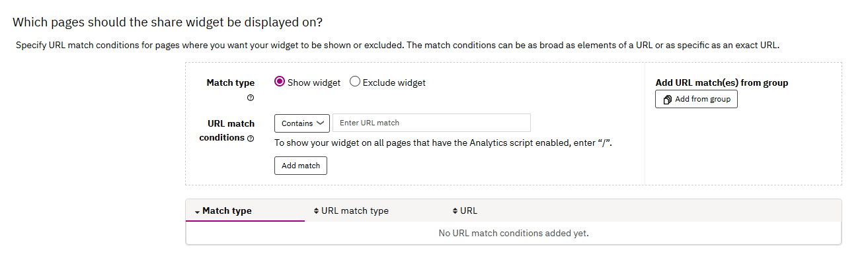
Task: Click the Add match button
Action: coord(301,166)
